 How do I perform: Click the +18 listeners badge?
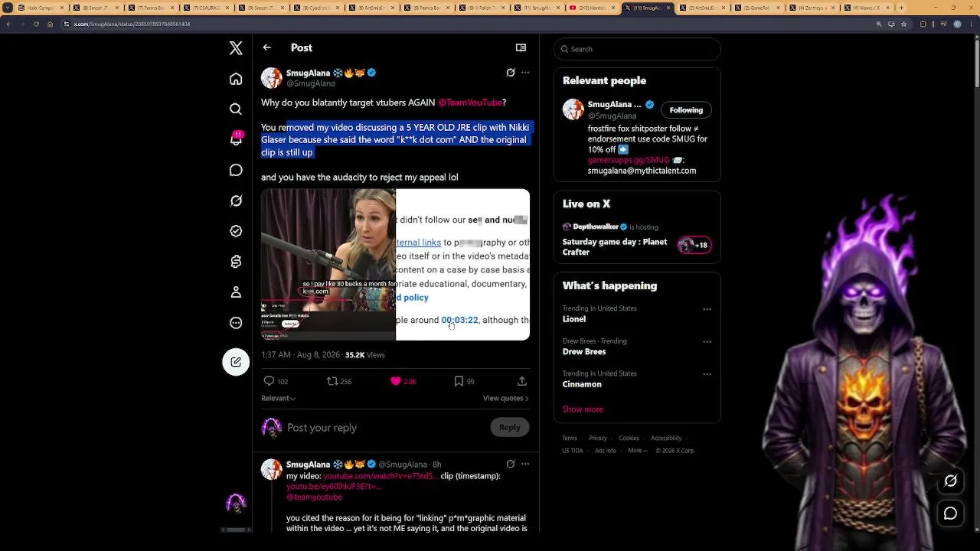point(694,245)
